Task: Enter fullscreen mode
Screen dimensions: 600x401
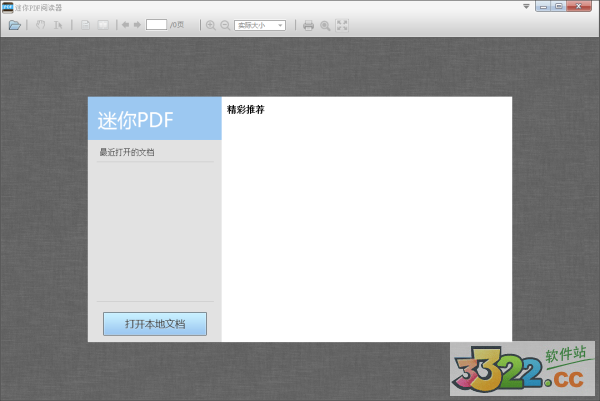Action: tap(342, 25)
